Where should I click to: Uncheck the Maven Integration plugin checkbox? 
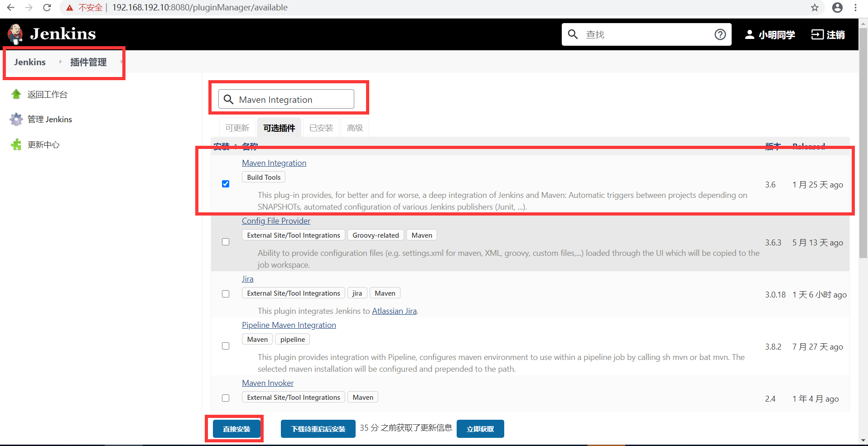(226, 184)
